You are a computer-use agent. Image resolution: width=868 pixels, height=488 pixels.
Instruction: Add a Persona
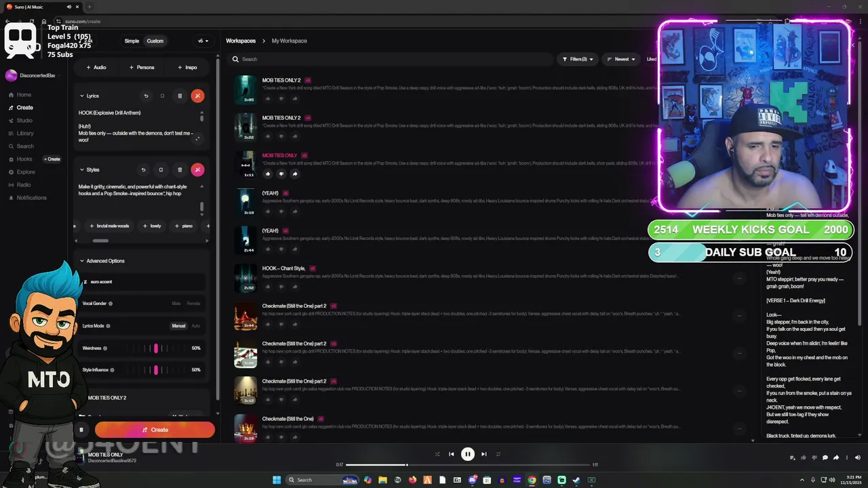tap(142, 67)
